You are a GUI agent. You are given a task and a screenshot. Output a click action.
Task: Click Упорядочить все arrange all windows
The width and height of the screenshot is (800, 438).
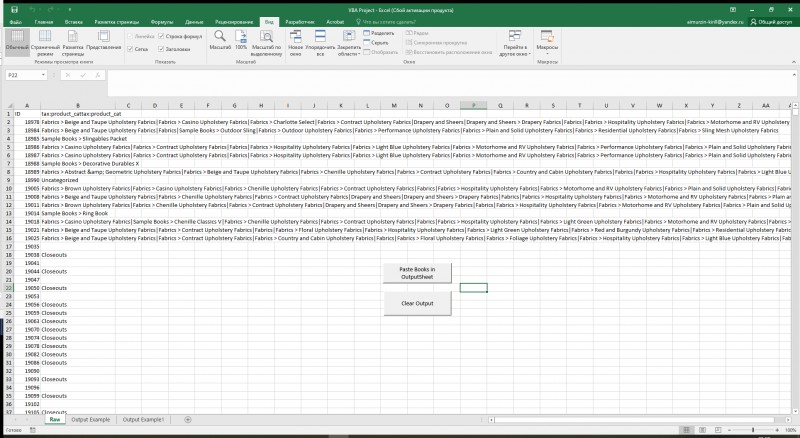[320, 43]
